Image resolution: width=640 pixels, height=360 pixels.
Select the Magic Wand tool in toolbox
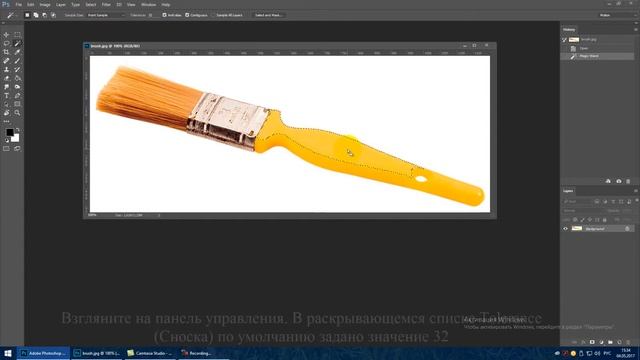(17, 43)
